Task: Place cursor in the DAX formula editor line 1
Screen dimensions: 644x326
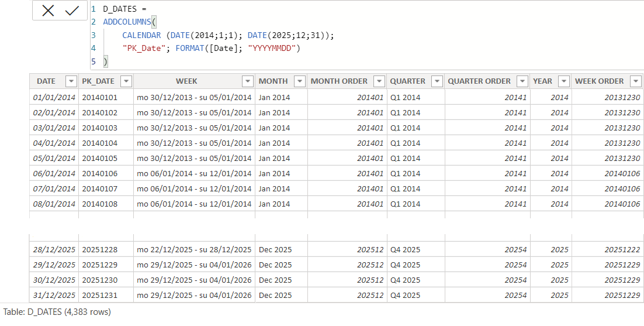Action: [124, 9]
